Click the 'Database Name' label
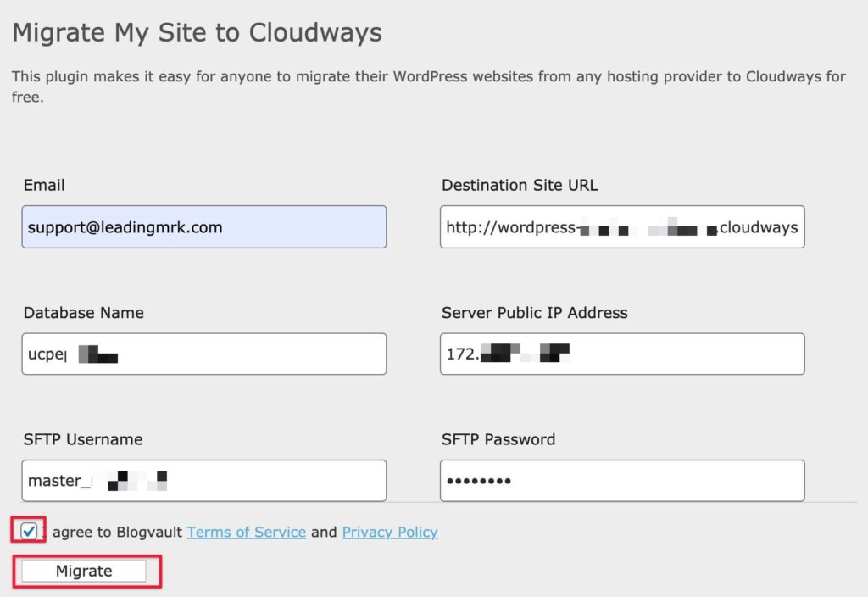This screenshot has height=597, width=868. coord(84,313)
